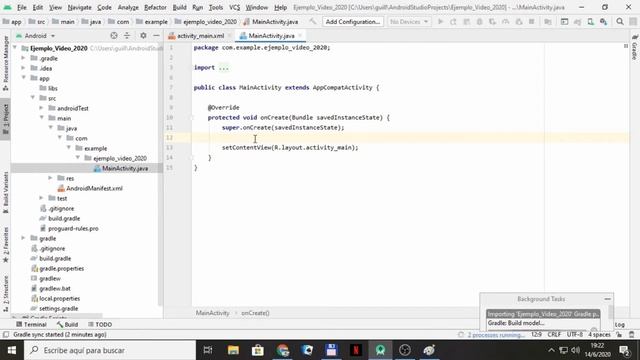Toggle the Build Variants side tab
This screenshot has height=360, width=640.
point(5,192)
